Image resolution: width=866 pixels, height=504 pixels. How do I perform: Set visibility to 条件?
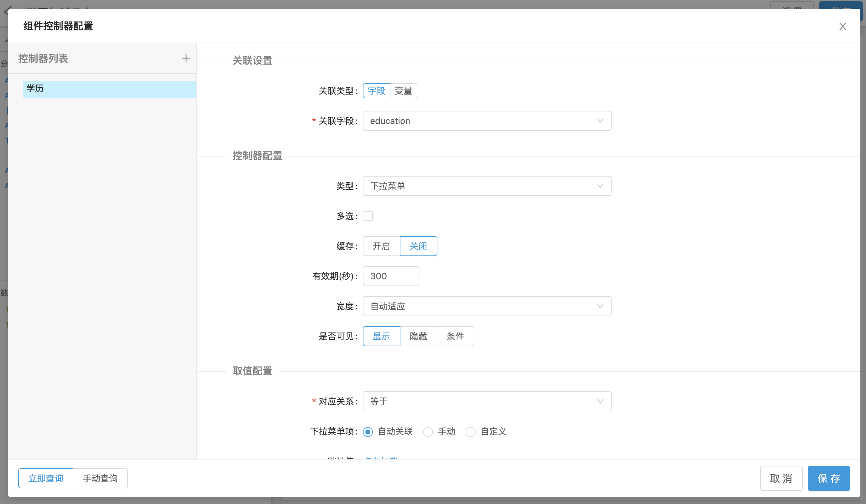pyautogui.click(x=455, y=336)
